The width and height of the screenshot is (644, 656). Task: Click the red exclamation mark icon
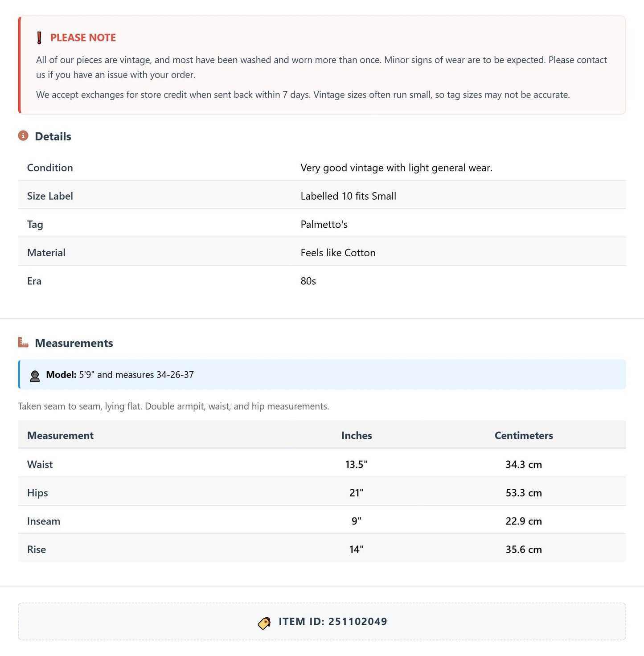[x=39, y=38]
